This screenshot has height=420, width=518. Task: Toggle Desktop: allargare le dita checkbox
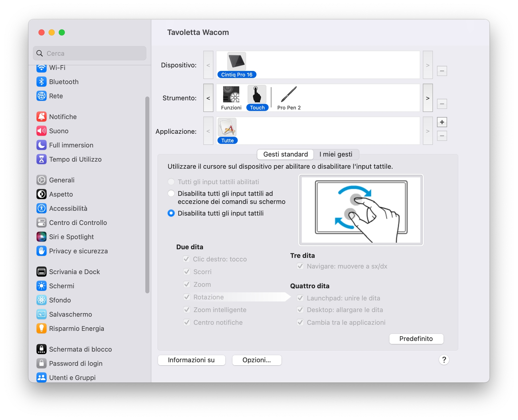pyautogui.click(x=300, y=310)
